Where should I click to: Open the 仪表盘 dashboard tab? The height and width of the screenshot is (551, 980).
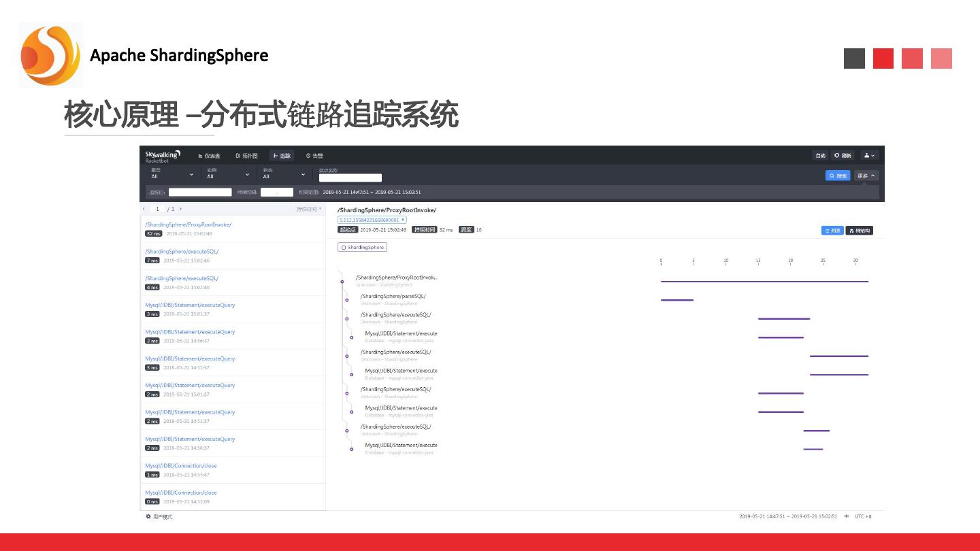[210, 156]
